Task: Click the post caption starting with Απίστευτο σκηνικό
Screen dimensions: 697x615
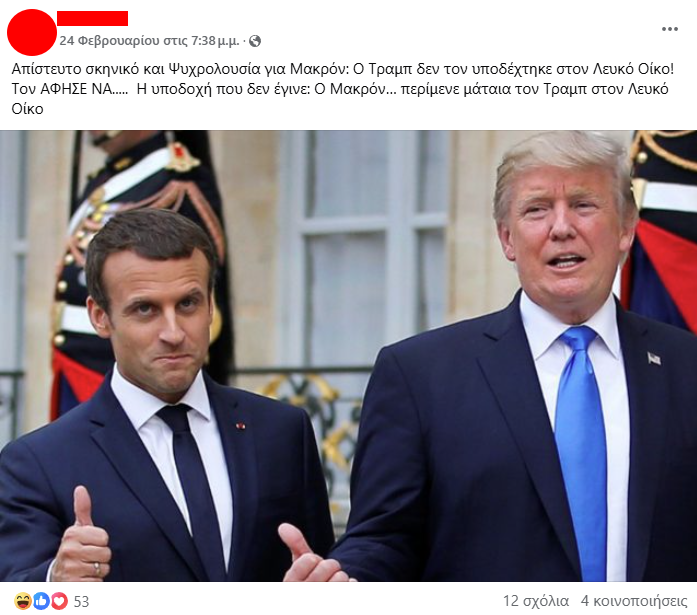Action: pyautogui.click(x=342, y=89)
